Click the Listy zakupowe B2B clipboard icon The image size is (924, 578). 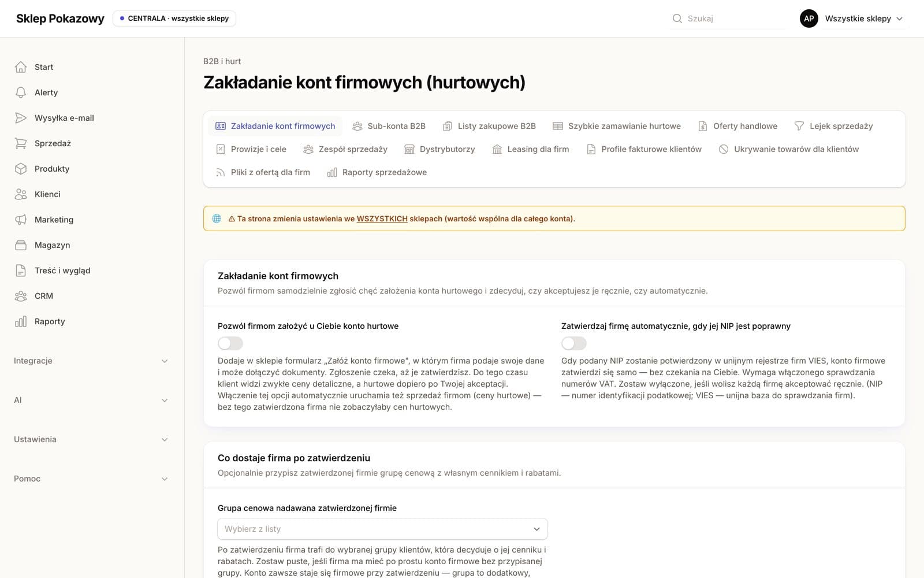point(448,126)
